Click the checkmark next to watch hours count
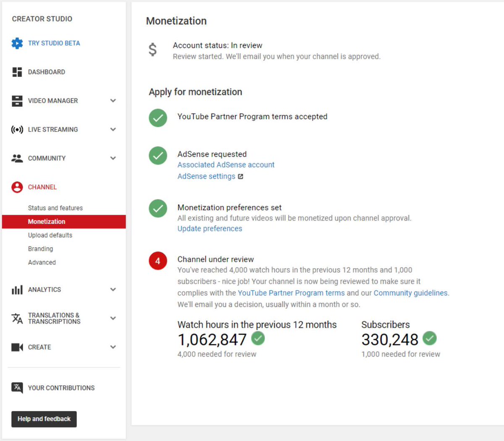 (x=258, y=338)
